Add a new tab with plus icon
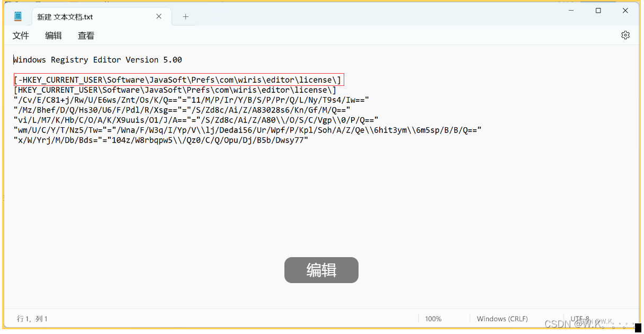 (x=185, y=16)
